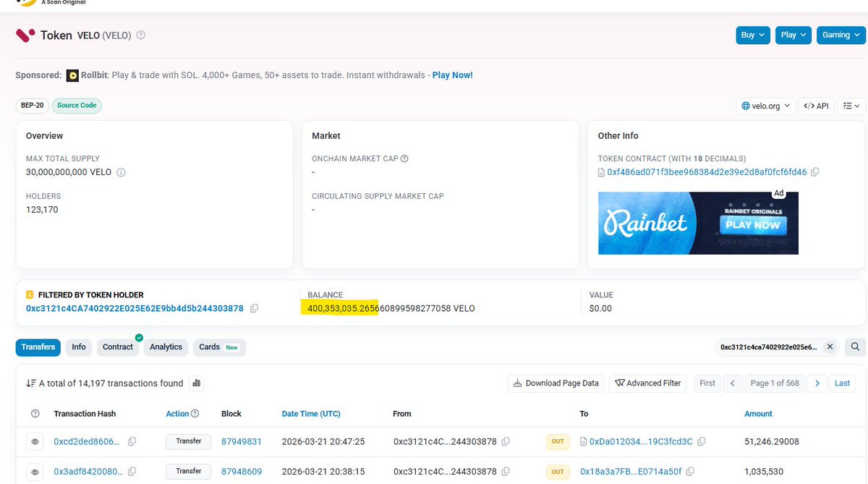View details eye icon for 0xcd2ded8606 transaction
Viewport: 868px width, 484px height.
tap(35, 441)
